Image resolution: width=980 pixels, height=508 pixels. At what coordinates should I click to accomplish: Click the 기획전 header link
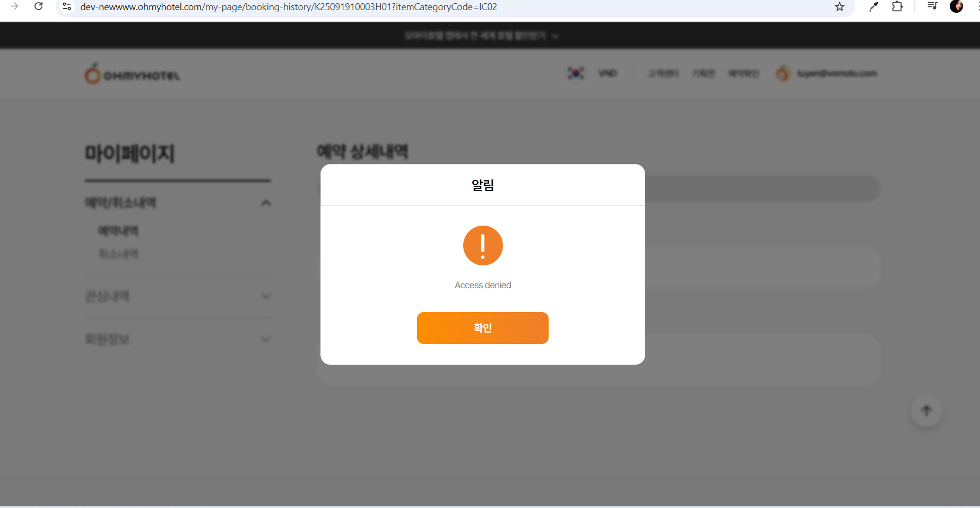pos(704,73)
